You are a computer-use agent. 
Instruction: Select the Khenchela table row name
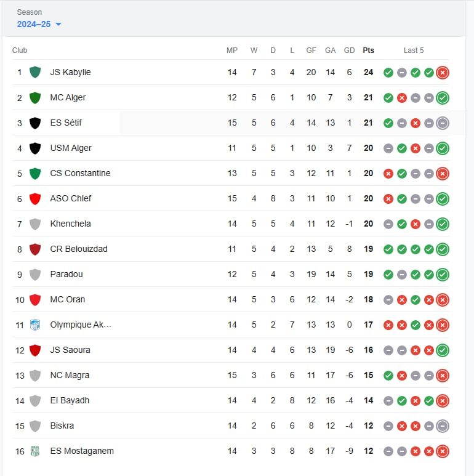coord(70,224)
